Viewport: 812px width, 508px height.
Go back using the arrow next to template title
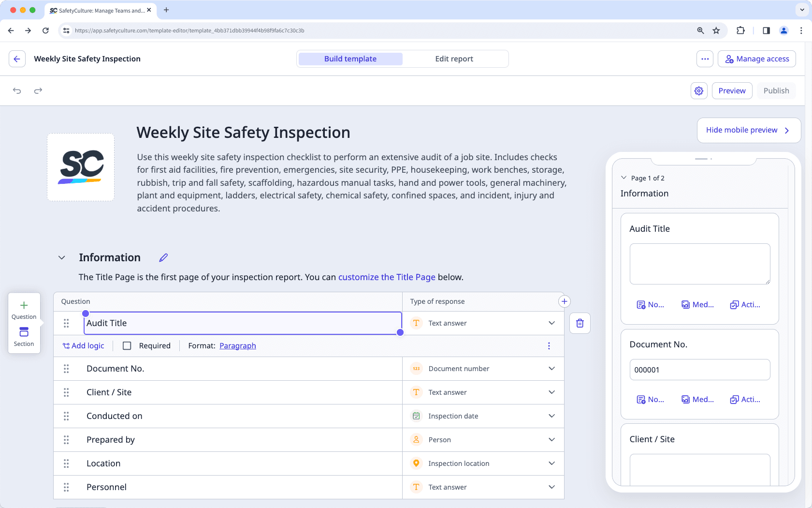click(x=17, y=59)
